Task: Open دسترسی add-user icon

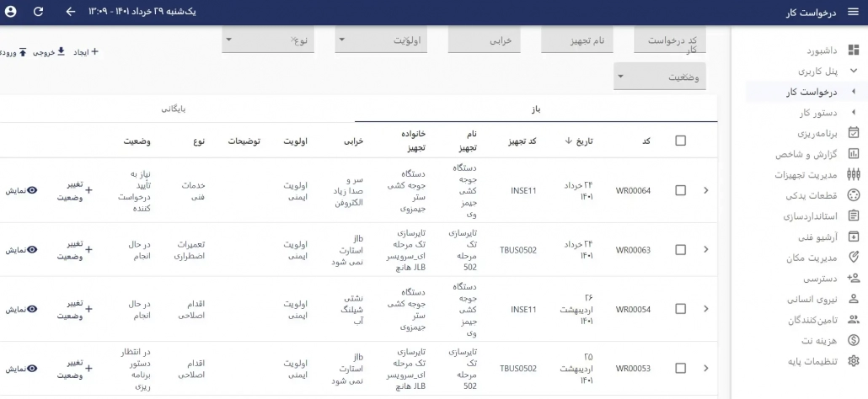Action: (853, 279)
